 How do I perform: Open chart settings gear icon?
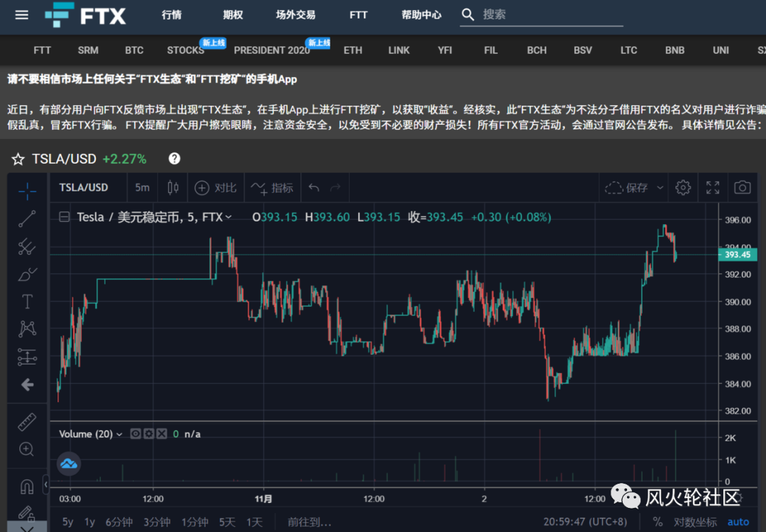[x=683, y=187]
